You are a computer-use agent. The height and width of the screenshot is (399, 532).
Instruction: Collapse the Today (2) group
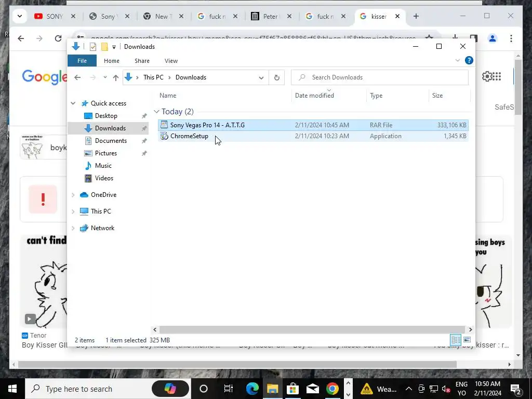click(x=156, y=112)
